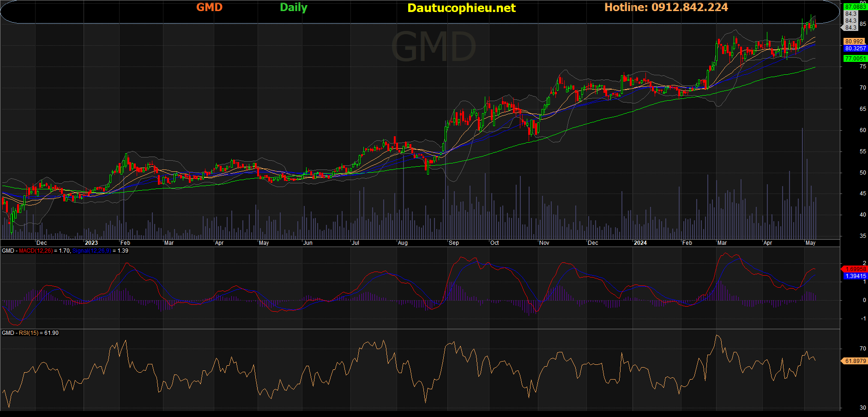868x417 pixels.
Task: Select the orange 80.992 price tag
Action: [854, 42]
